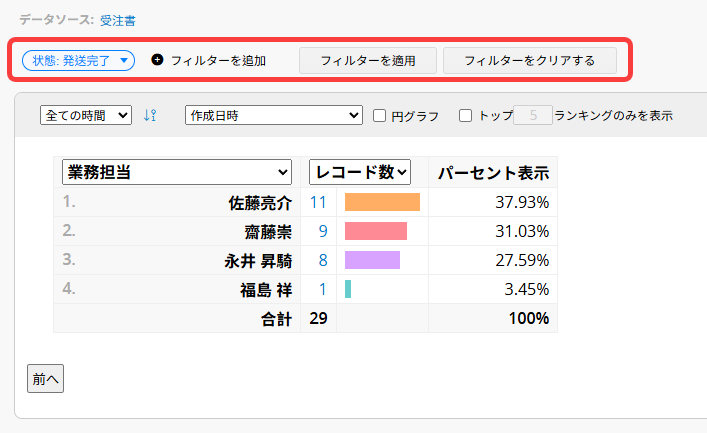707x433 pixels.
Task: Click record count 1 for 福島 祥
Action: click(322, 289)
